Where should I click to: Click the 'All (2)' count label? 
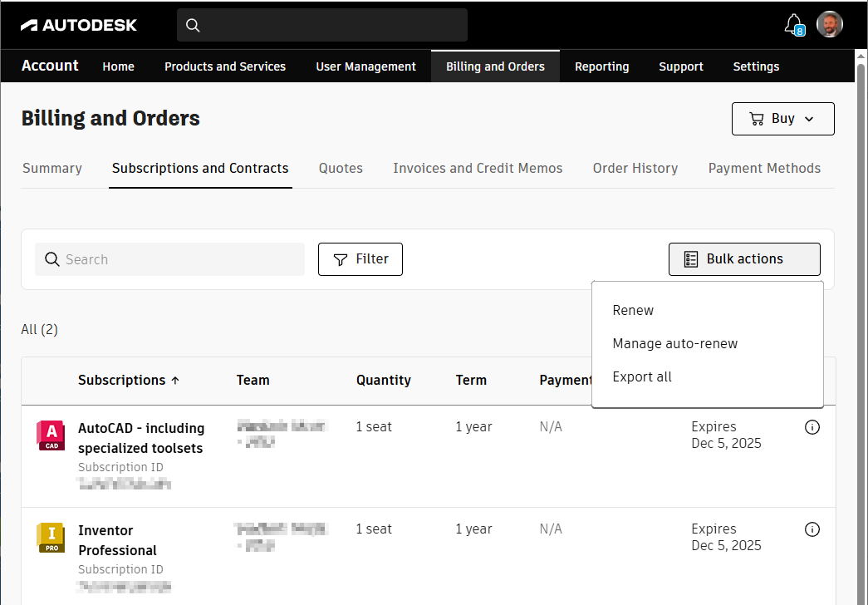(39, 330)
